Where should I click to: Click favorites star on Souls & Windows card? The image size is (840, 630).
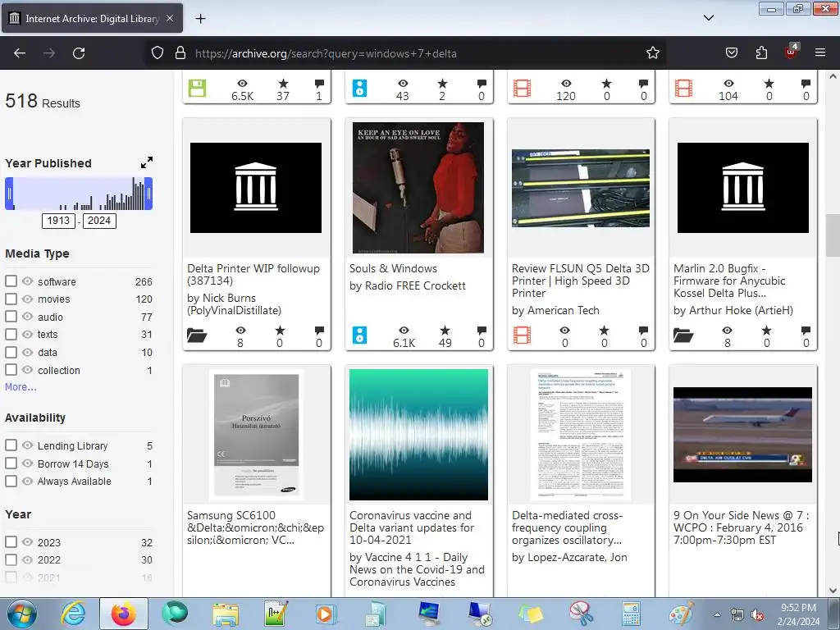445,331
